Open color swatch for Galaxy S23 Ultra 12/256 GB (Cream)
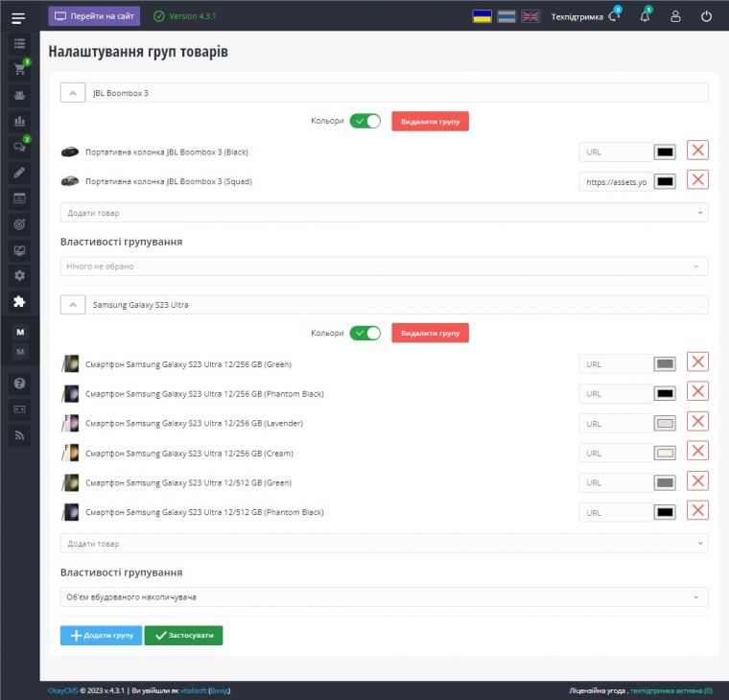This screenshot has width=729, height=700. pyautogui.click(x=665, y=453)
